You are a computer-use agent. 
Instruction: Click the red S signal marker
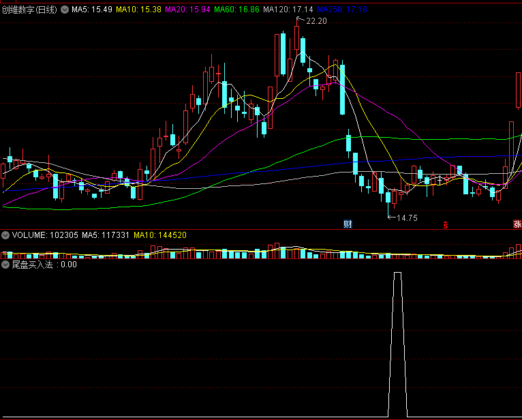pyautogui.click(x=446, y=225)
